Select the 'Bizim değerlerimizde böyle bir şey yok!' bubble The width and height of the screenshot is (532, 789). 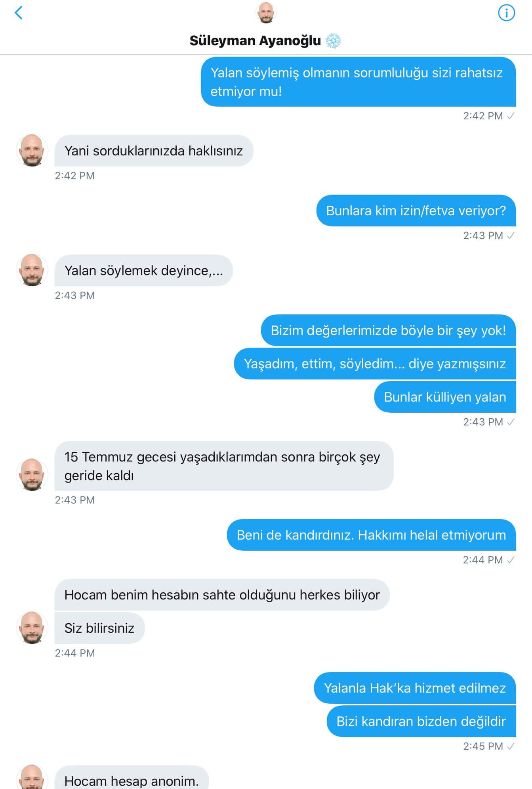click(389, 330)
